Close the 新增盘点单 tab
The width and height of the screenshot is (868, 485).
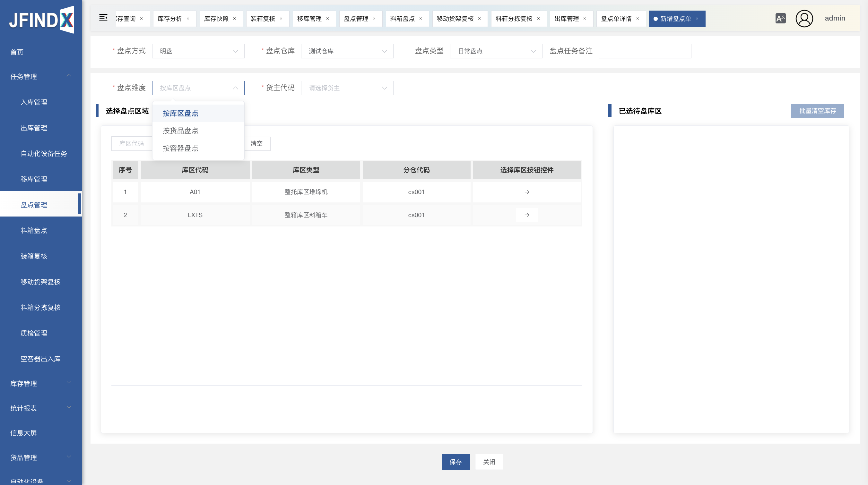pos(697,19)
